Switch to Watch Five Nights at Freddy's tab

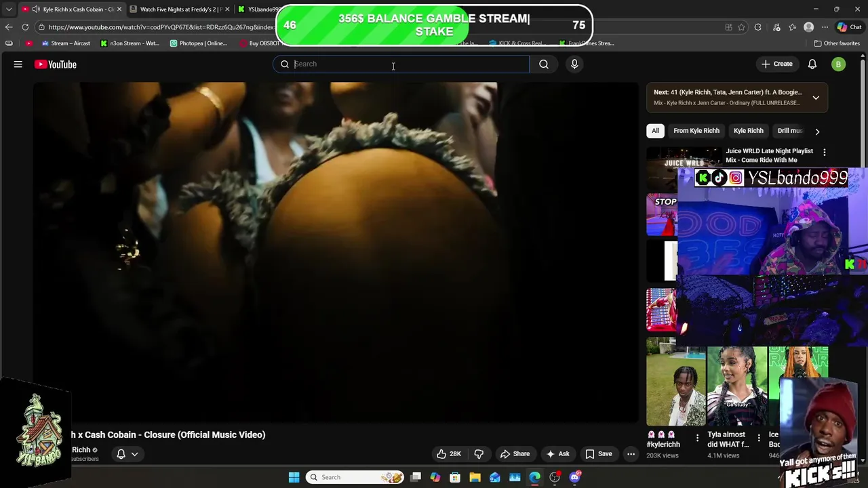(x=180, y=9)
